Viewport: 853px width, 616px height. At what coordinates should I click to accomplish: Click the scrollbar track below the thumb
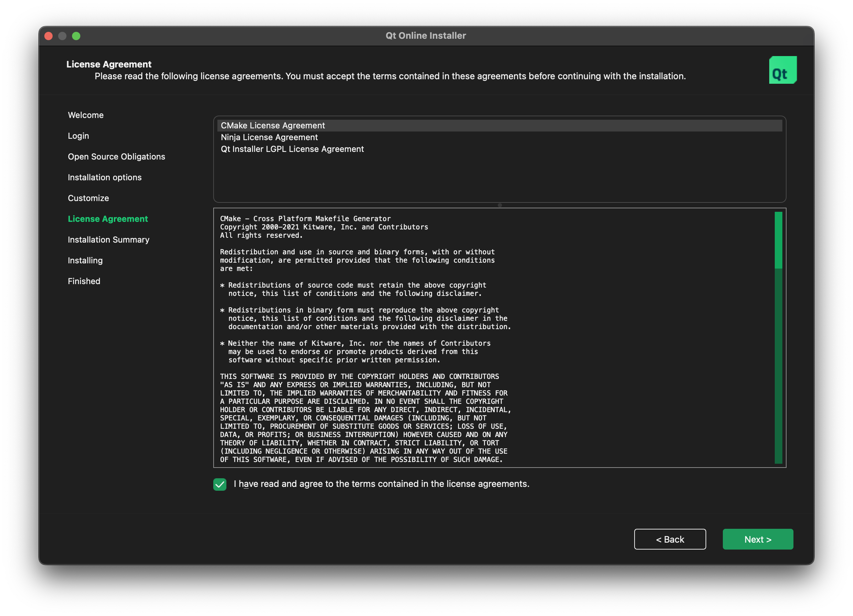coord(778,366)
